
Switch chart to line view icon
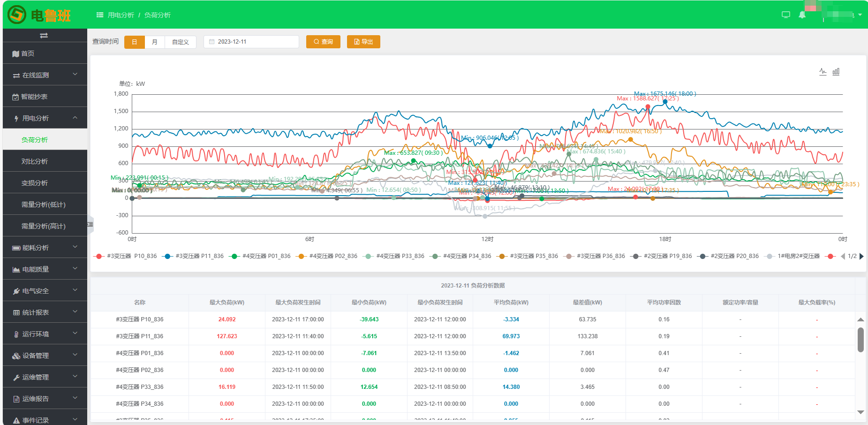click(823, 72)
